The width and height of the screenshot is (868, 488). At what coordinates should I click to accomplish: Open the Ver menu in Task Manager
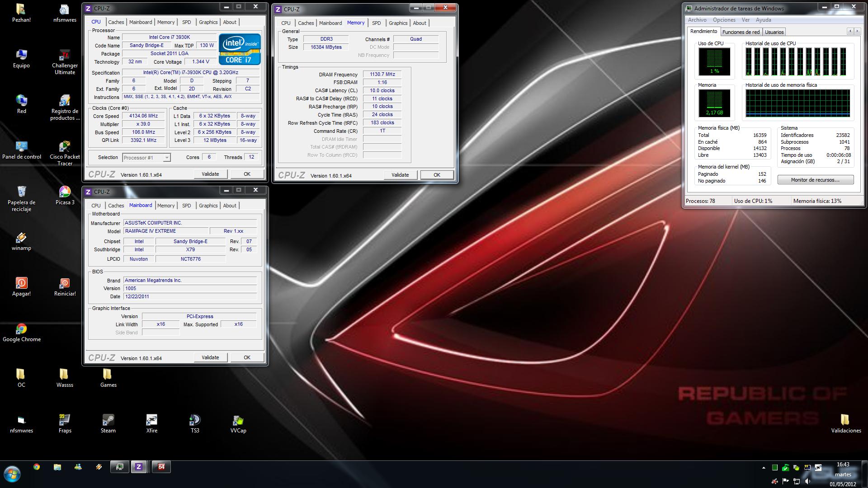(745, 20)
